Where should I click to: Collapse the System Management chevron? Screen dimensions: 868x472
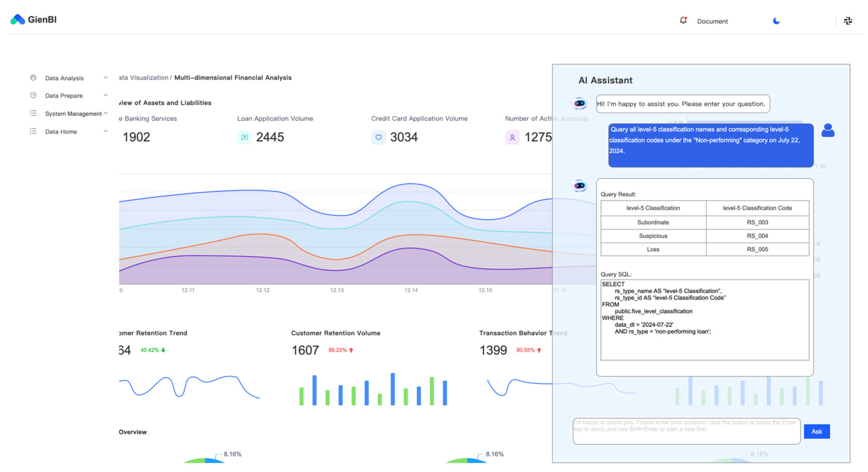pyautogui.click(x=106, y=113)
